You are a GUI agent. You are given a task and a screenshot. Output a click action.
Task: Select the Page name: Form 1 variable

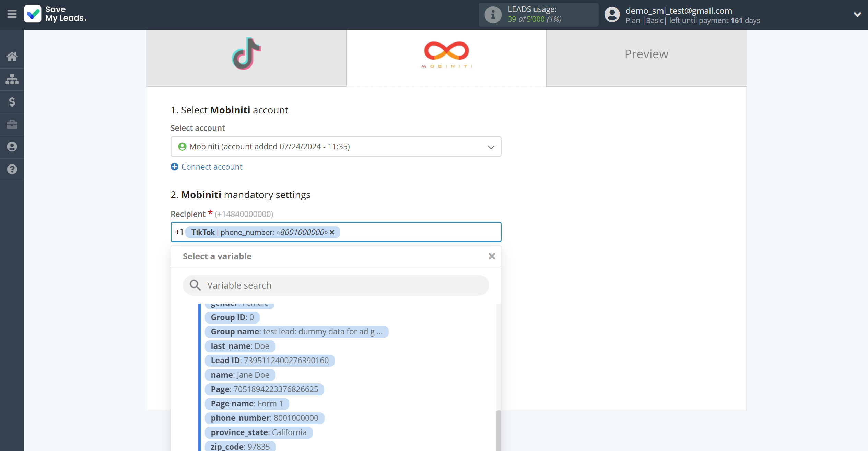[x=247, y=404]
